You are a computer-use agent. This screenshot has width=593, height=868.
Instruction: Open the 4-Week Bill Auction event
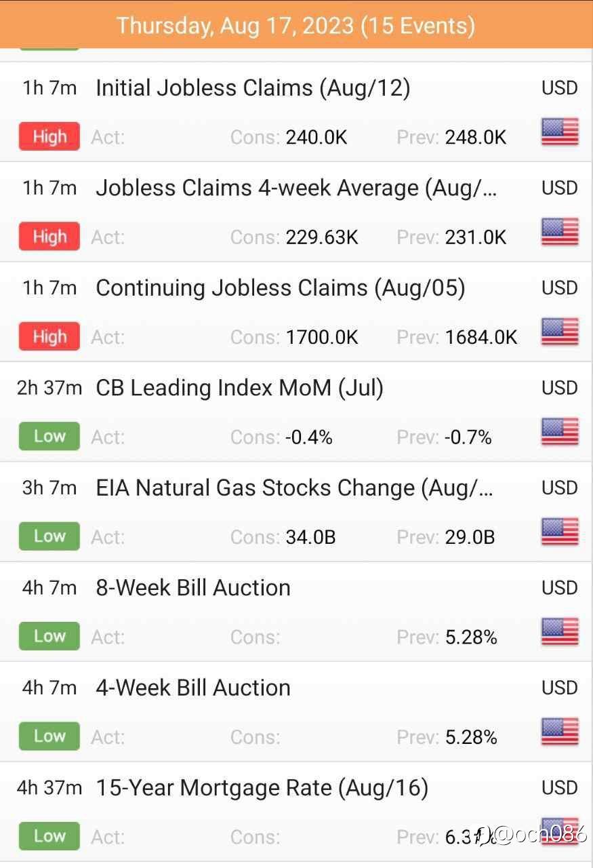296,711
